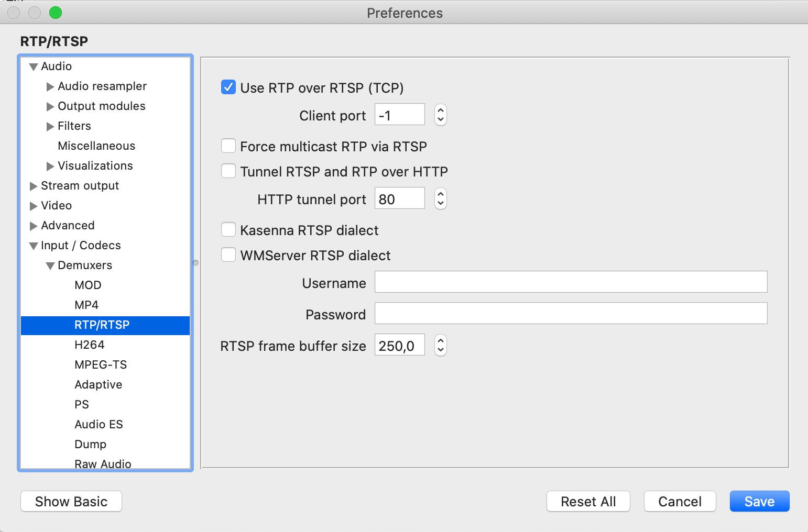Decrease HTTP tunnel port with the stepper arrows
Screen dimensions: 808x532
click(440, 202)
